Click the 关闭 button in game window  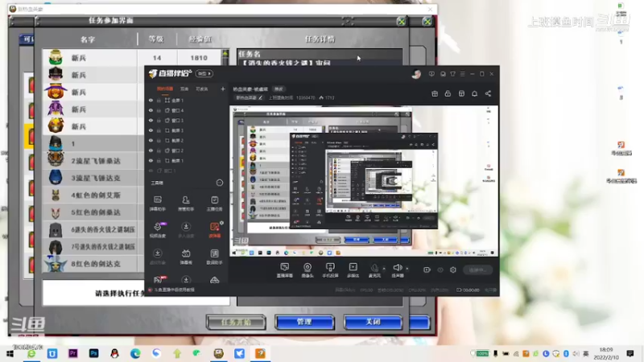coord(373,323)
